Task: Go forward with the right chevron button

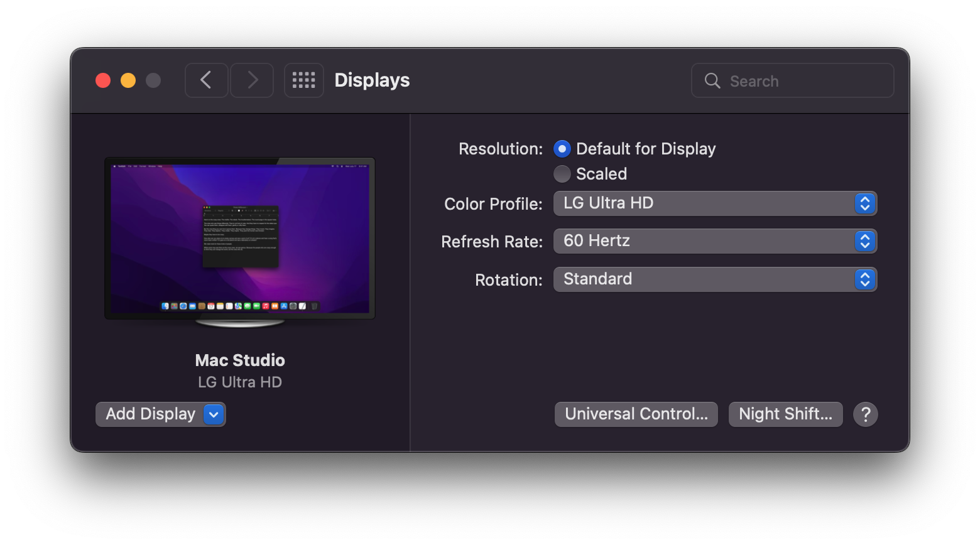Action: click(x=252, y=80)
